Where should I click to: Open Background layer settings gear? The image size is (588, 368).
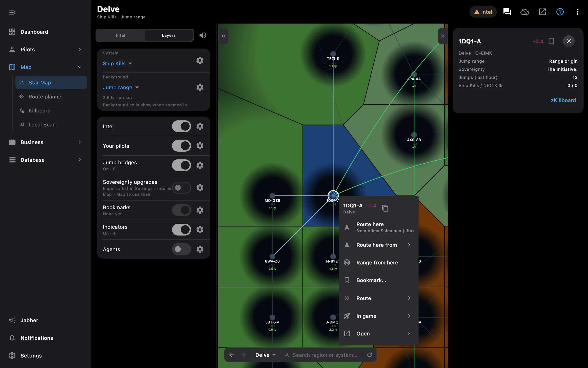point(200,87)
